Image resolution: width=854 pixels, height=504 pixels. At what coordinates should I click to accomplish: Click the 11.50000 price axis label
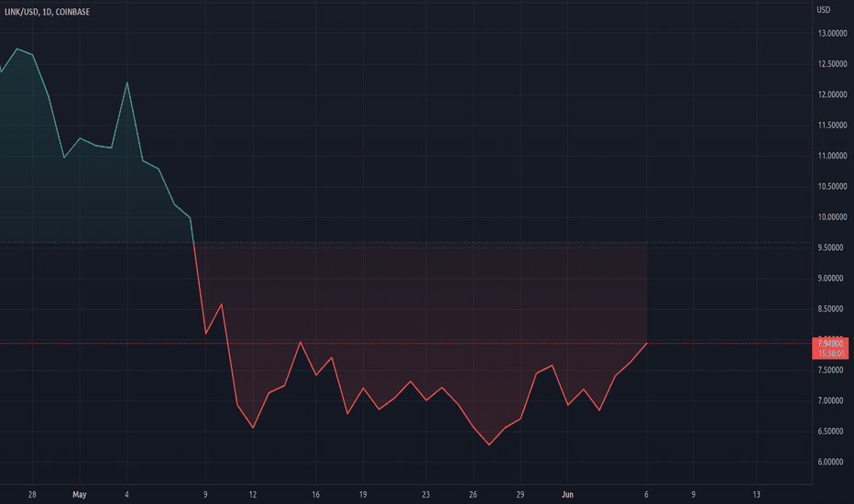click(x=832, y=125)
